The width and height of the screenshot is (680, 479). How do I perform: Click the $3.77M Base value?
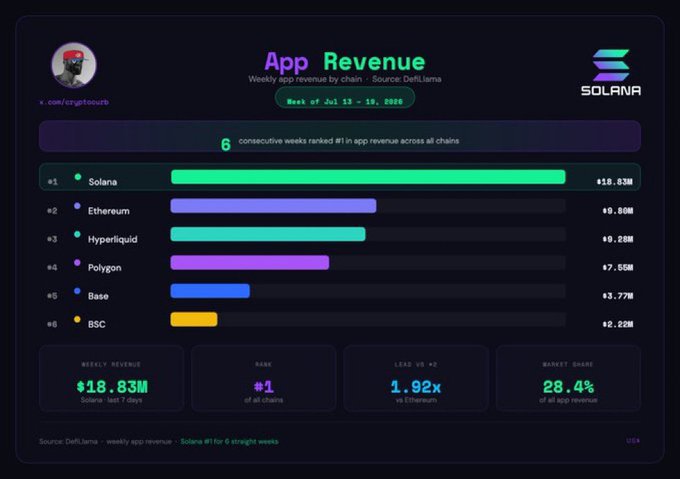point(618,296)
